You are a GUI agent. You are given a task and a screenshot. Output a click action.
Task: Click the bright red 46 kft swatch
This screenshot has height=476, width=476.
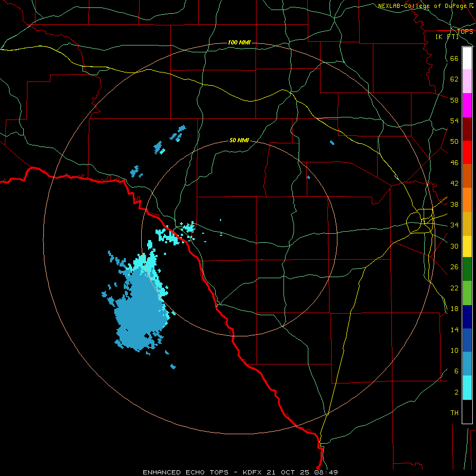coord(467,152)
